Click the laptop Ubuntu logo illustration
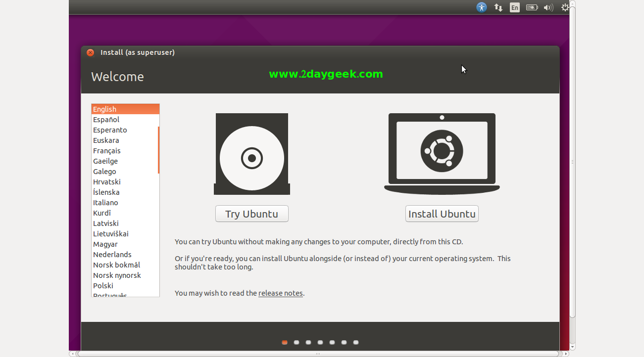The height and width of the screenshot is (357, 644). pos(442,154)
